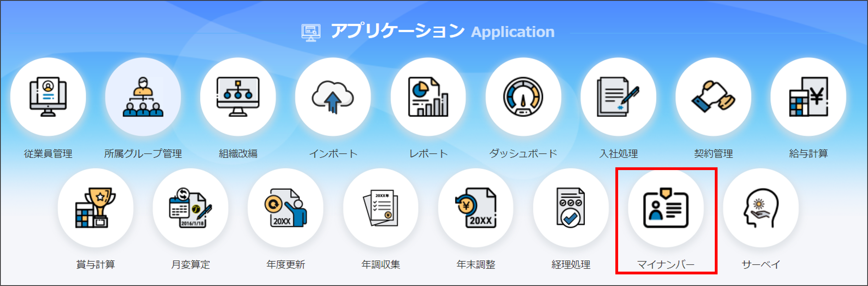Click the アプリケーション Application header title
This screenshot has height=286, width=868.
tap(442, 31)
